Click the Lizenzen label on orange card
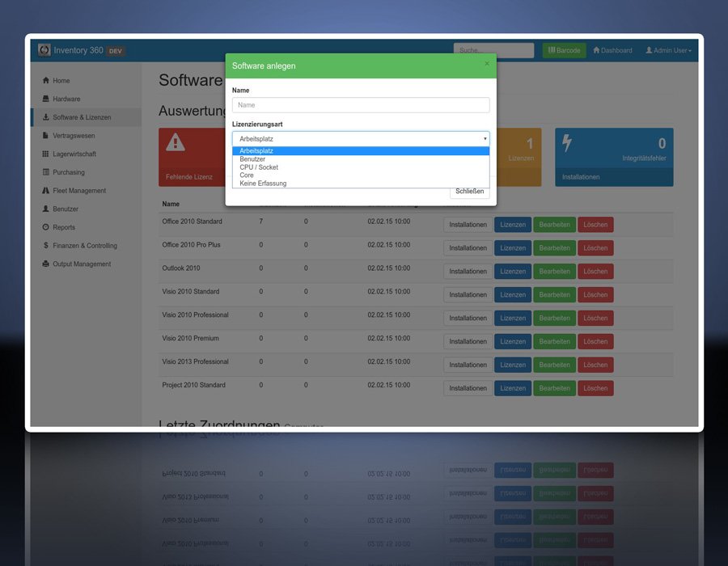This screenshot has height=566, width=728. (x=521, y=158)
